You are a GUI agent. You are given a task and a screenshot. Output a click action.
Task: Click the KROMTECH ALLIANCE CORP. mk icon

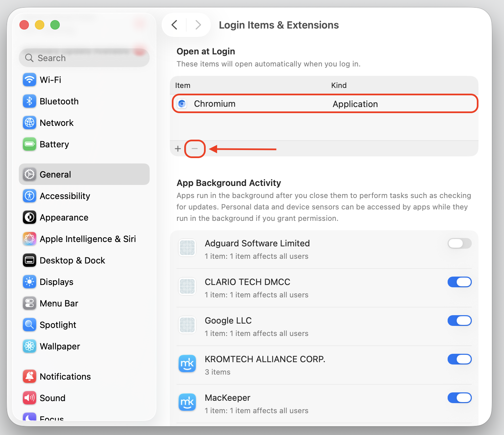coord(187,364)
